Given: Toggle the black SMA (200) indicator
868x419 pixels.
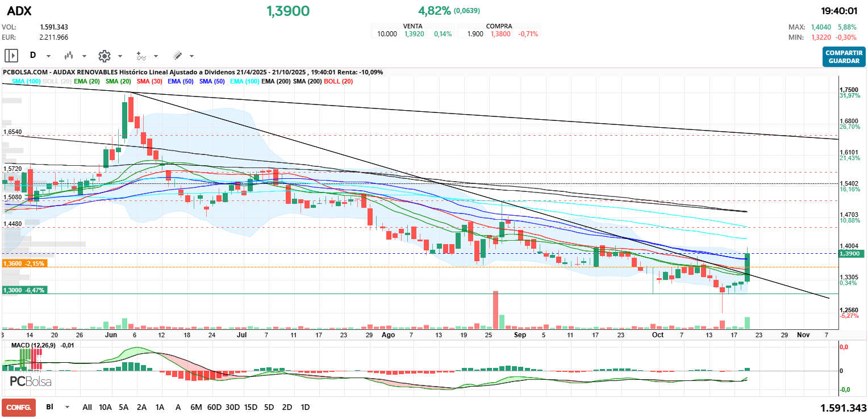Looking at the screenshot, I should coord(307,82).
